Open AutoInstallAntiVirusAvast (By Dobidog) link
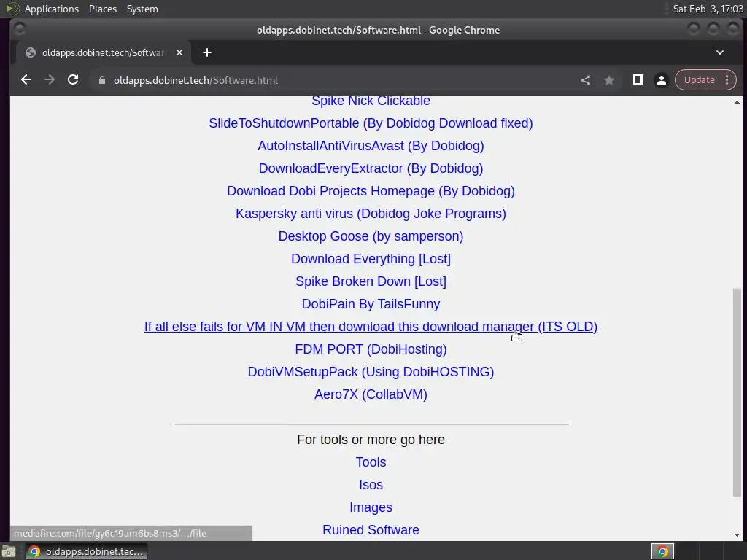This screenshot has width=747, height=560. [x=371, y=146]
